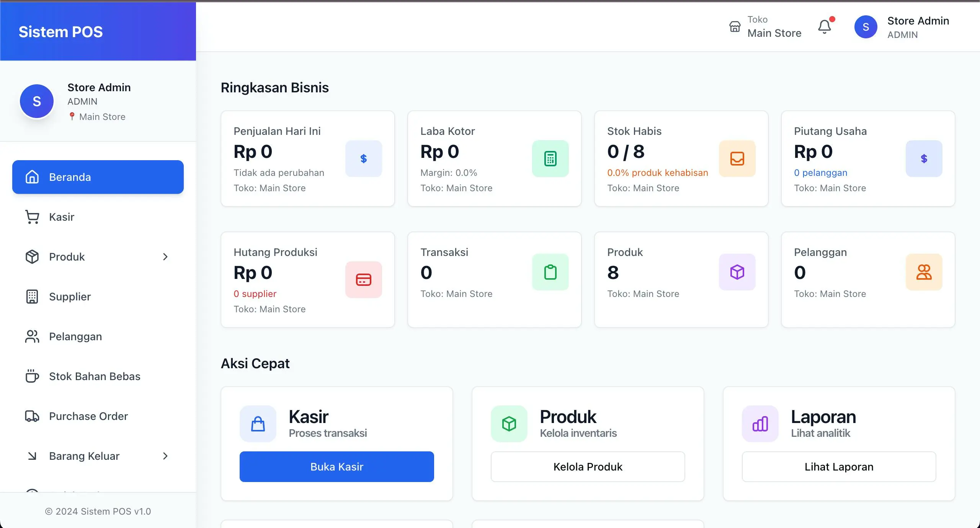Expand the Barang Keluar submenu chevron

pyautogui.click(x=165, y=456)
